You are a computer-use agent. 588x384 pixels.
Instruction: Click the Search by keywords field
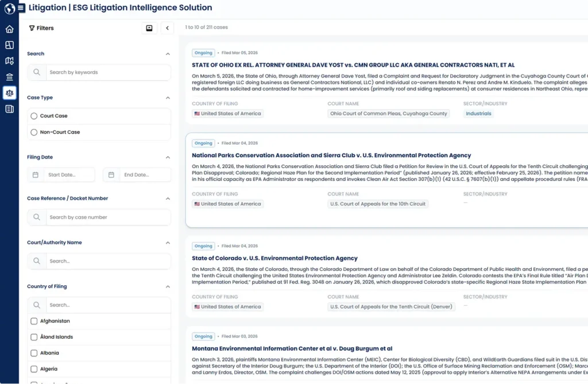tap(106, 72)
